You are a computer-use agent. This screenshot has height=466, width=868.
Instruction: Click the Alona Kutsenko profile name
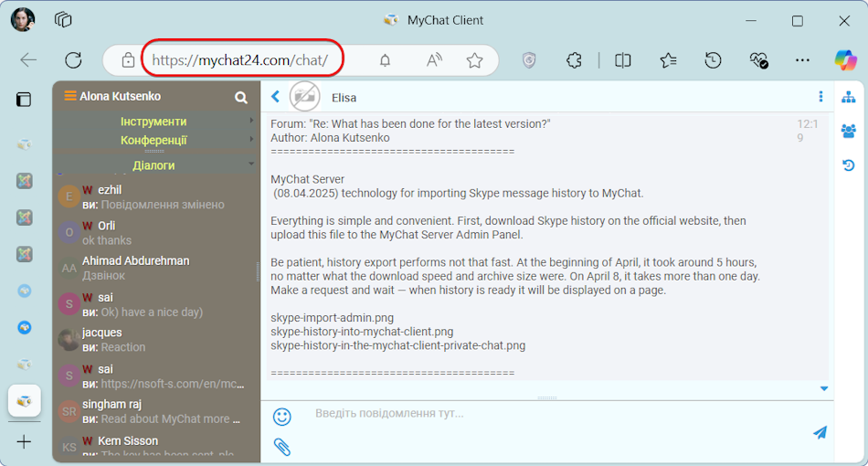click(120, 96)
